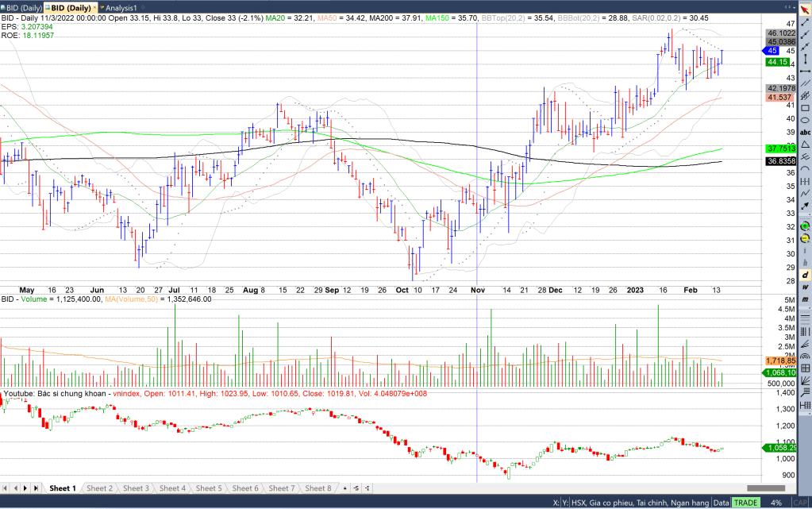This screenshot has width=812, height=509.
Task: Open the Sheet 3 tab
Action: pyautogui.click(x=136, y=488)
